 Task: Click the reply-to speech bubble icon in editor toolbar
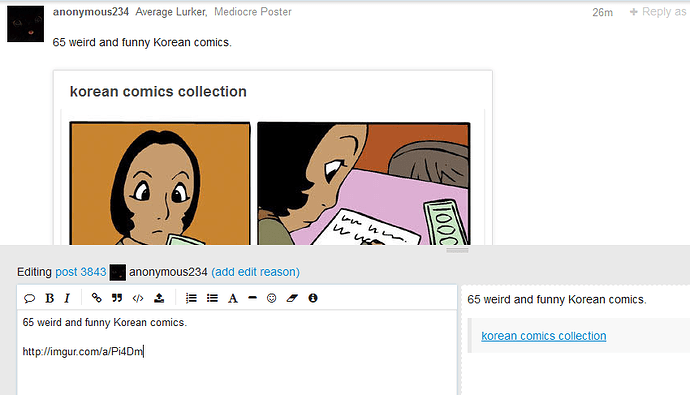click(29, 298)
